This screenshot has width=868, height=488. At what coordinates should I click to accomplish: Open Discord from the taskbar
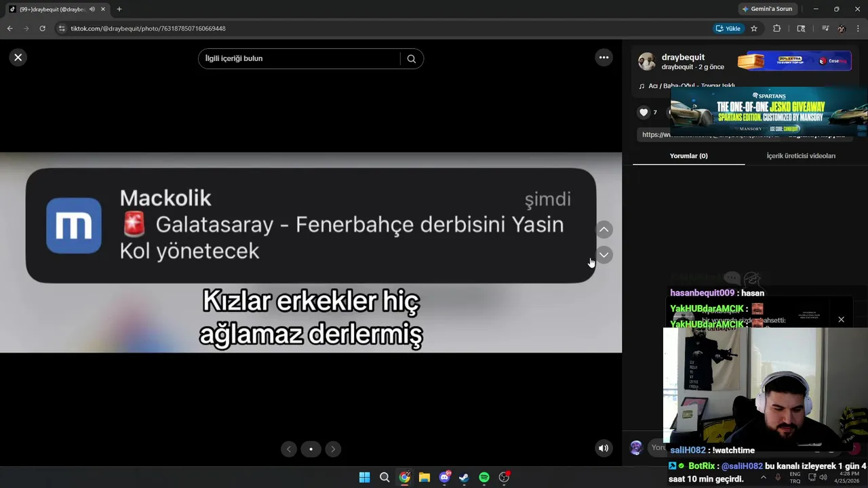[x=444, y=477]
